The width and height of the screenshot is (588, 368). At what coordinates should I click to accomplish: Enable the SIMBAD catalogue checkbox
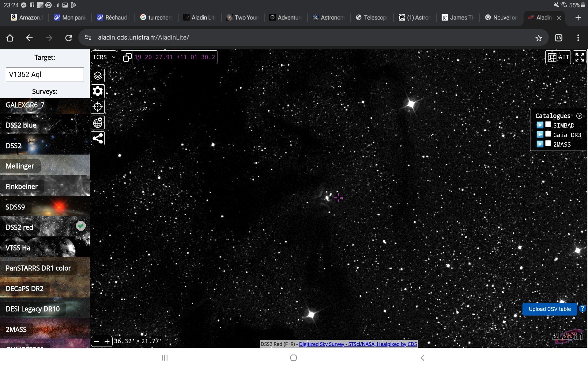click(548, 125)
